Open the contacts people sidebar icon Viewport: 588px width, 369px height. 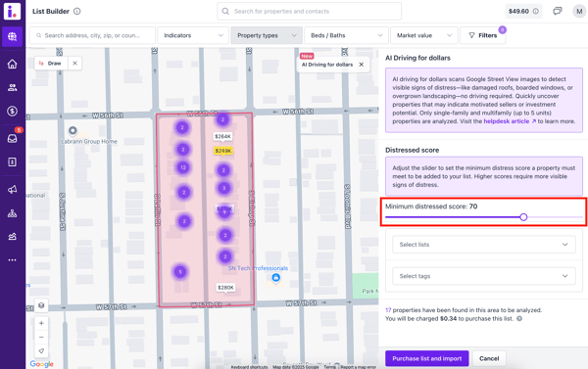[x=12, y=87]
